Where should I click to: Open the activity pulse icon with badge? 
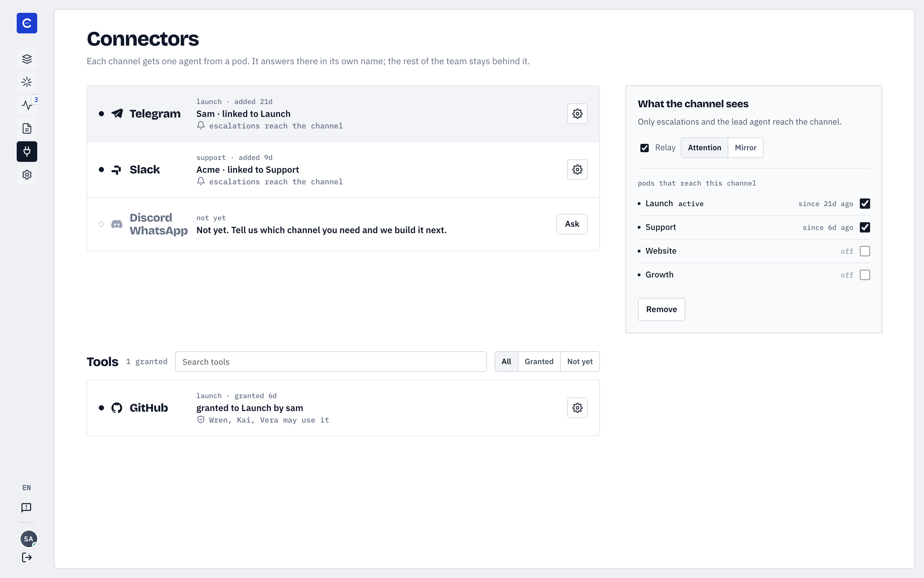[x=27, y=105]
